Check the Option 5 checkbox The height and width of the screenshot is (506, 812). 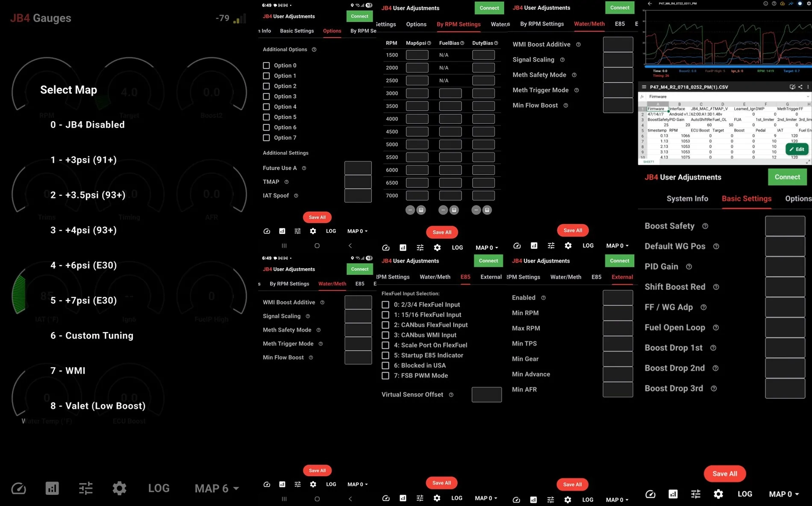point(266,117)
